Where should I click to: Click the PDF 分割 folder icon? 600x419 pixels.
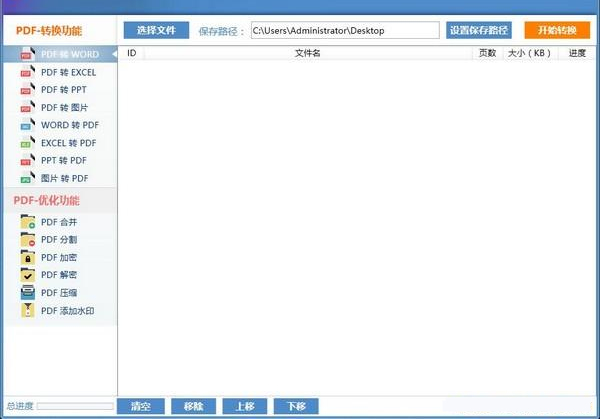pos(28,240)
